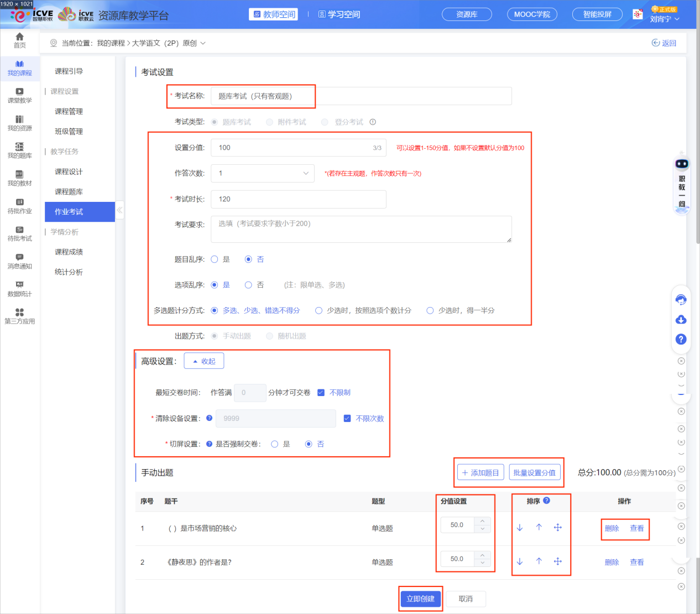This screenshot has height=614, width=700.
Task: Move question 2 up with arrow icon
Action: point(539,561)
